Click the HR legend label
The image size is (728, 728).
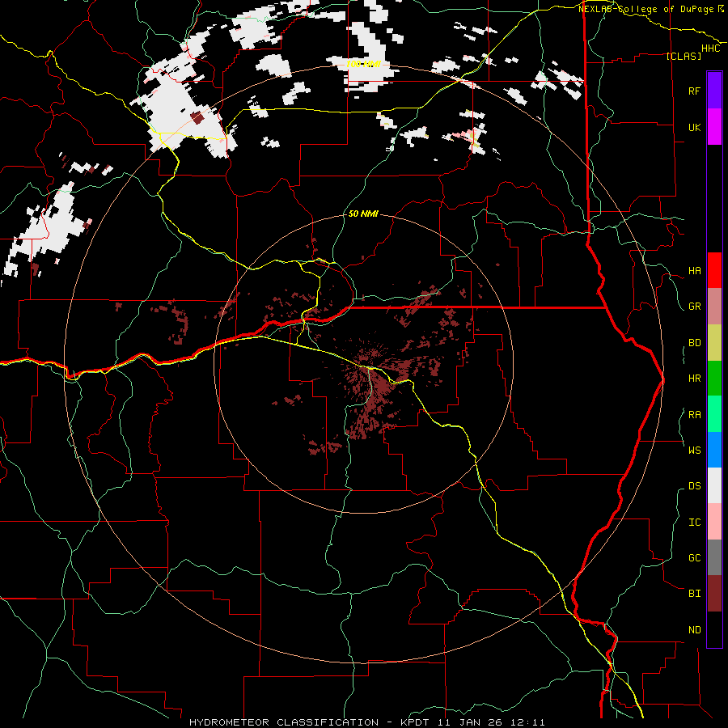[x=694, y=379]
